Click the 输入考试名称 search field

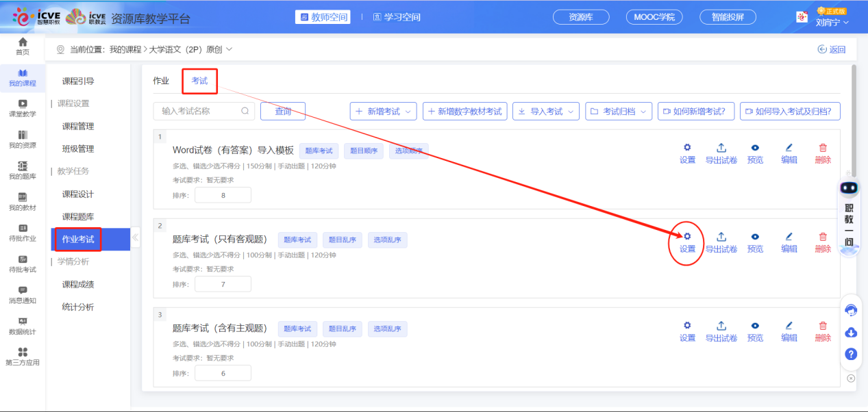point(200,111)
